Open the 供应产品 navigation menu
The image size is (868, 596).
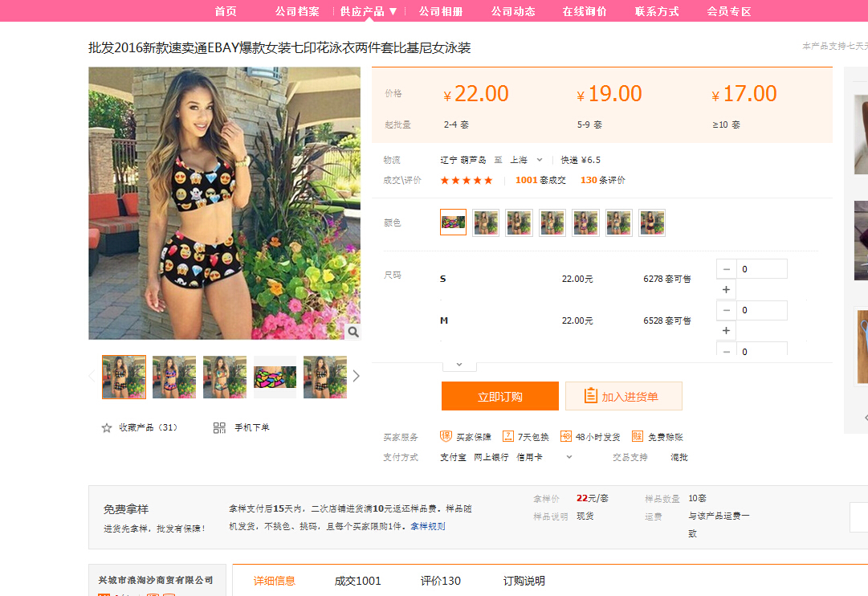(369, 11)
